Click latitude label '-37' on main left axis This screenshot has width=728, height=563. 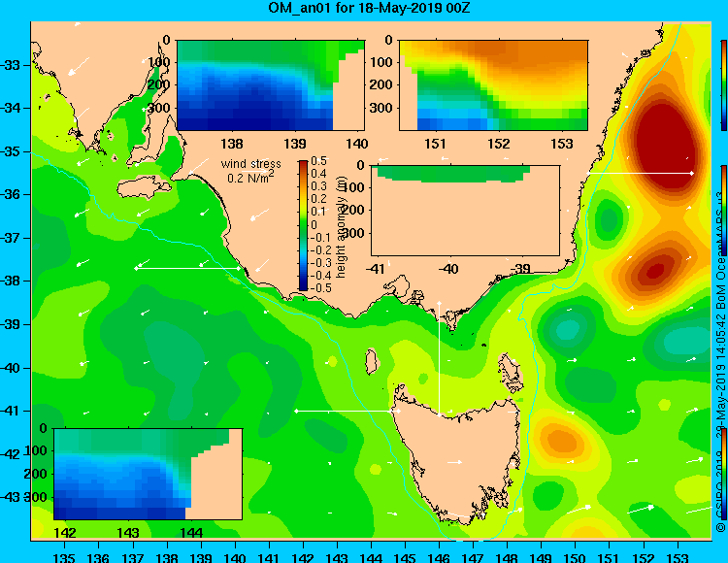click(11, 238)
